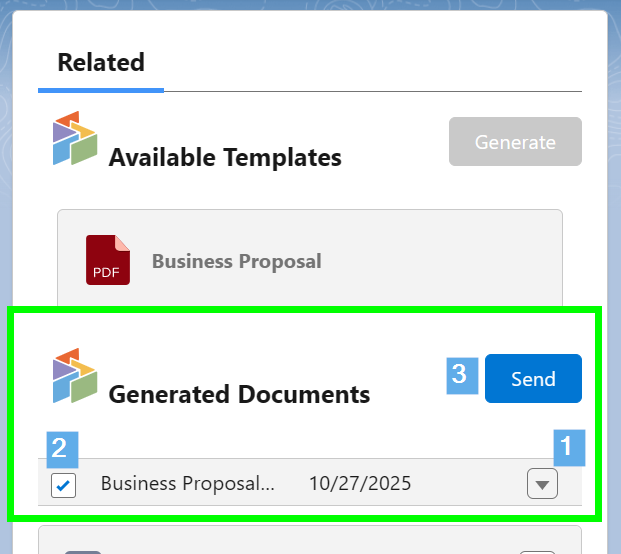This screenshot has width=621, height=554.
Task: Click the blue number 2 badge
Action: 59,447
